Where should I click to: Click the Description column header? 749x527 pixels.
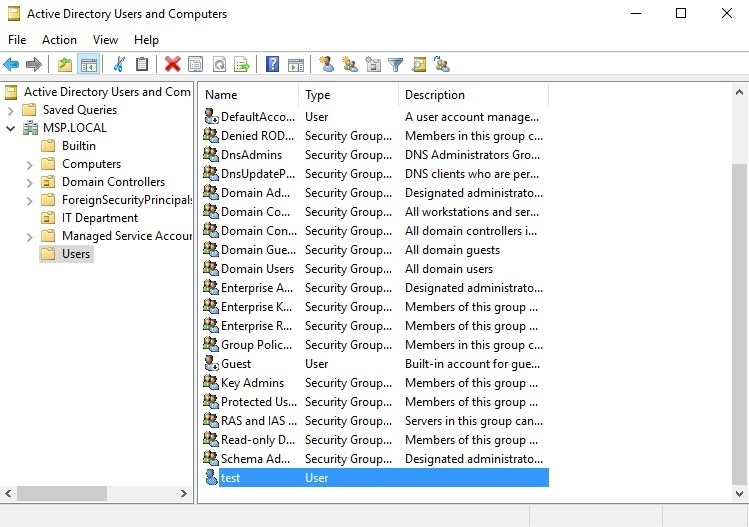point(470,95)
